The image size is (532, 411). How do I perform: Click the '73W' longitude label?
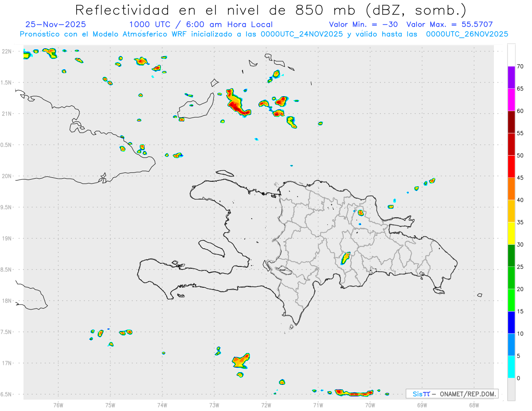click(214, 405)
